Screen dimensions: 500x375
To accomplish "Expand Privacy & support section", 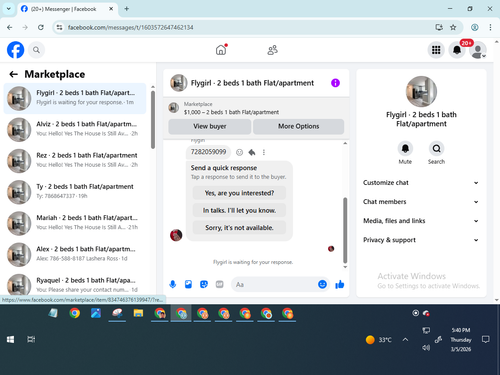I will [x=421, y=240].
